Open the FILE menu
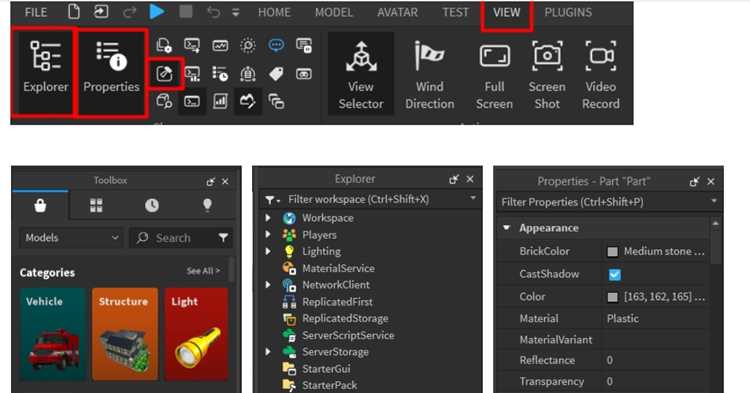750x393 pixels. [36, 12]
